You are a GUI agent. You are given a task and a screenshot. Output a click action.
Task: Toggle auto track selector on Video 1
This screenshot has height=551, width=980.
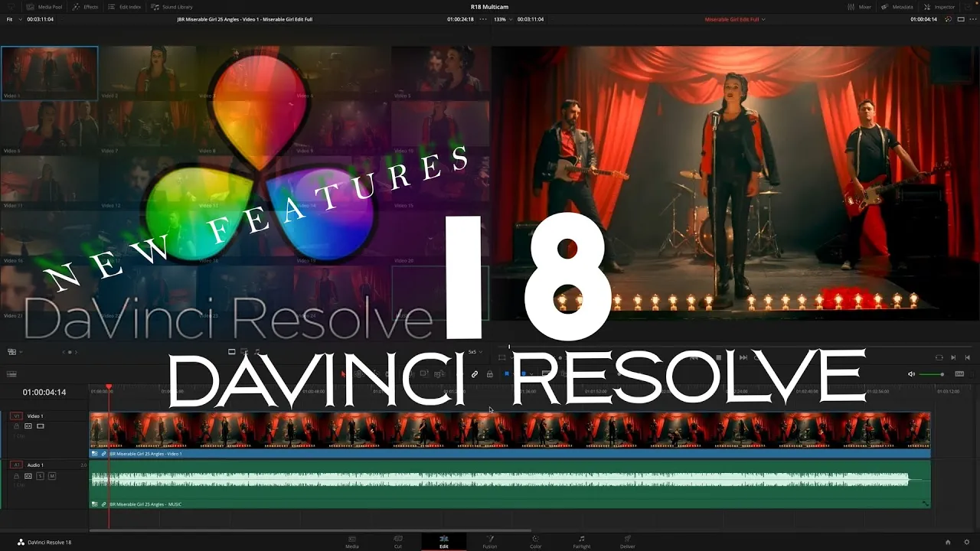coord(28,426)
